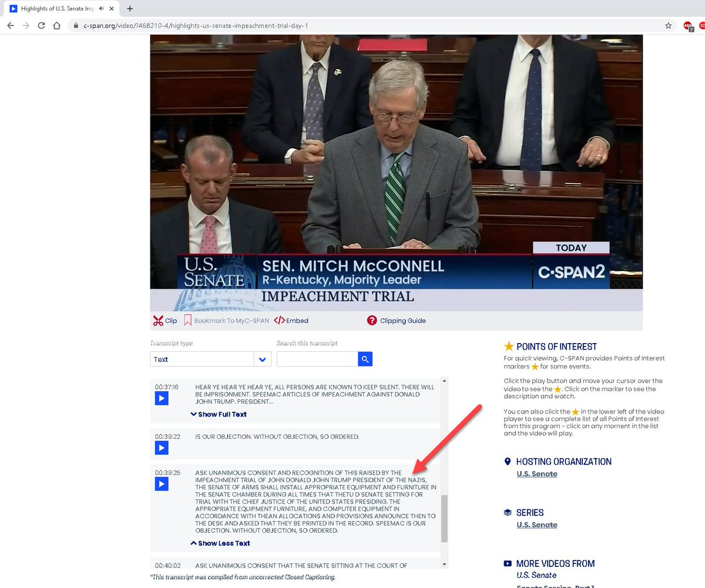Image resolution: width=705 pixels, height=588 pixels.
Task: Mute the tab via speaker icon
Action: (x=102, y=9)
